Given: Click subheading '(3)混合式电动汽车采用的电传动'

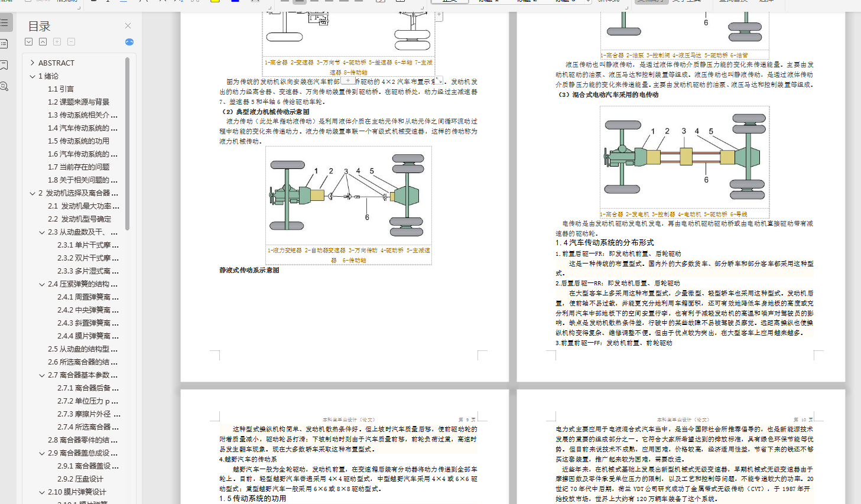Looking at the screenshot, I should coord(607,95).
